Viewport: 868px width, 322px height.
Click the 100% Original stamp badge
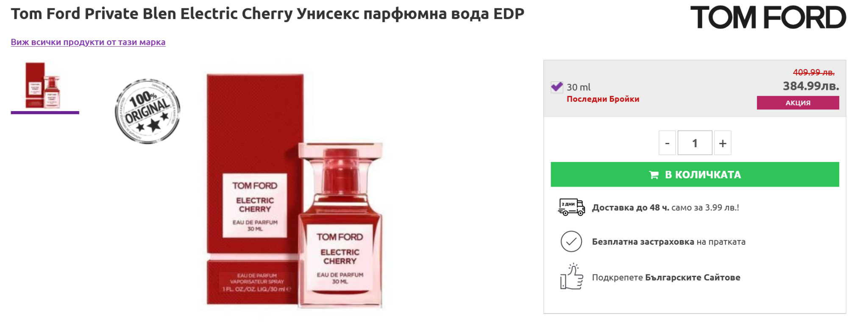(147, 111)
